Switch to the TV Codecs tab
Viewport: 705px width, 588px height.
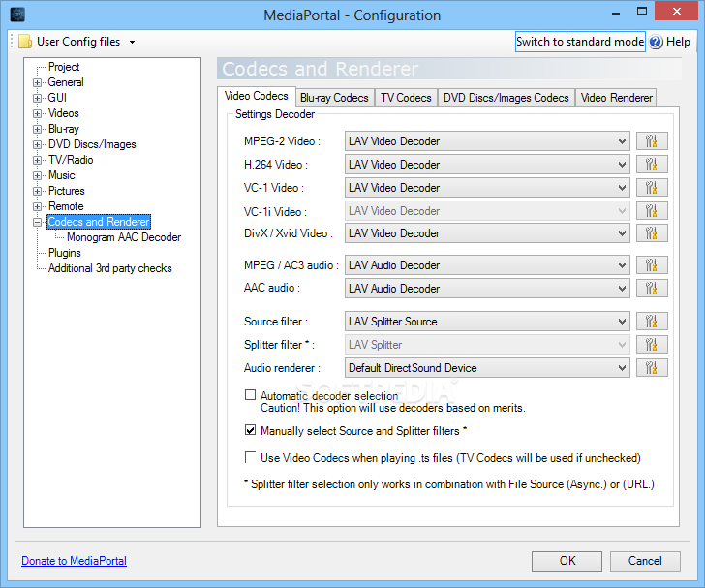(x=406, y=98)
